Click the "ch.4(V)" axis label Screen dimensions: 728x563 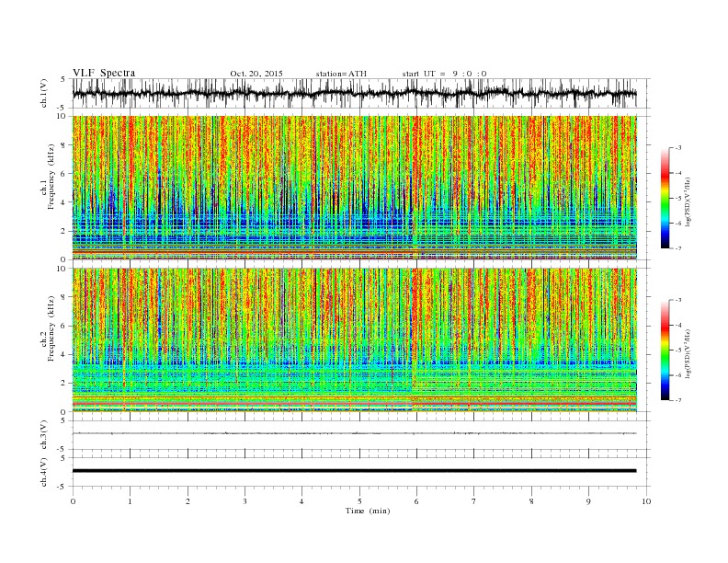click(44, 473)
